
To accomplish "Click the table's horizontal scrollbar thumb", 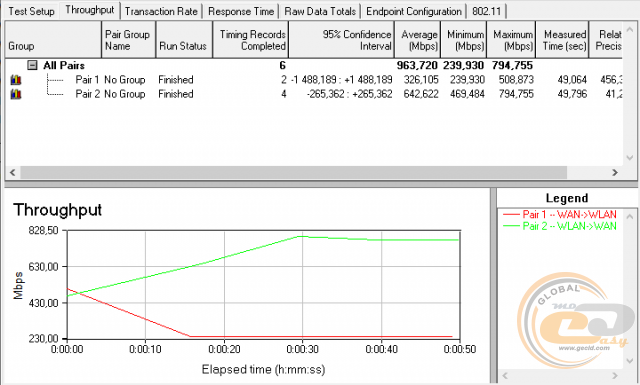I will click(293, 172).
